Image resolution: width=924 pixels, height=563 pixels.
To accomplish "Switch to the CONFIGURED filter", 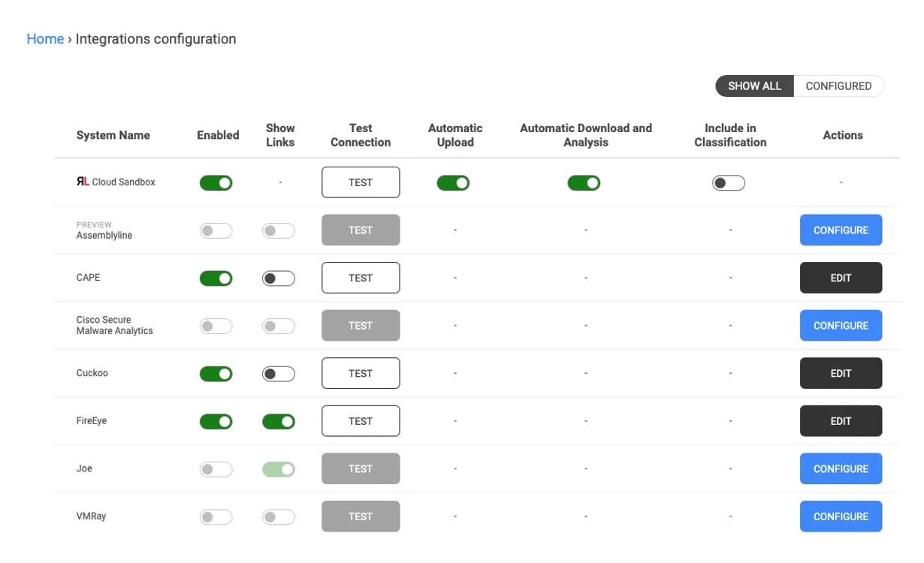I will pyautogui.click(x=838, y=86).
